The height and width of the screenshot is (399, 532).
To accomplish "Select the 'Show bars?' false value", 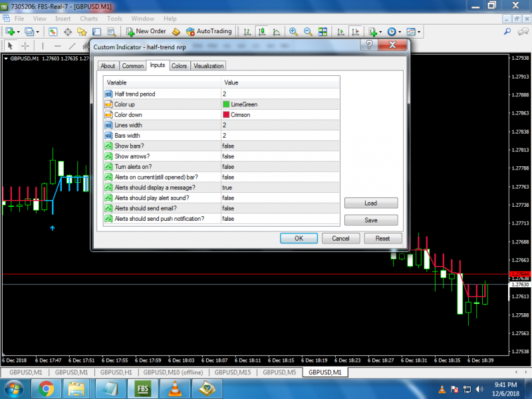I will pyautogui.click(x=280, y=146).
